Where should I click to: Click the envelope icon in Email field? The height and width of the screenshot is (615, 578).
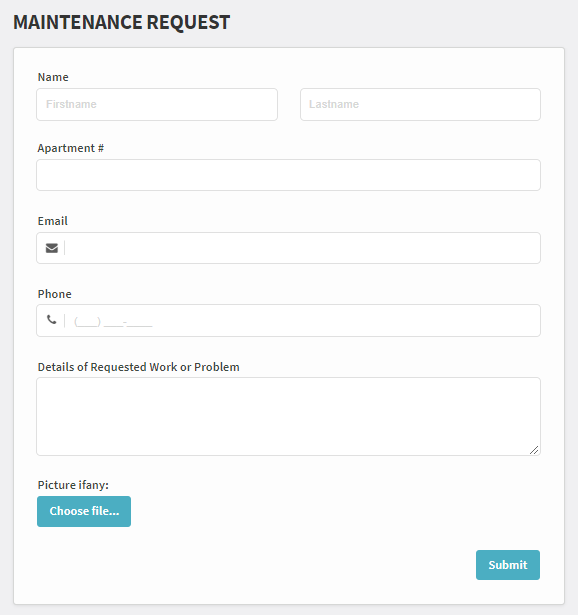(52, 248)
